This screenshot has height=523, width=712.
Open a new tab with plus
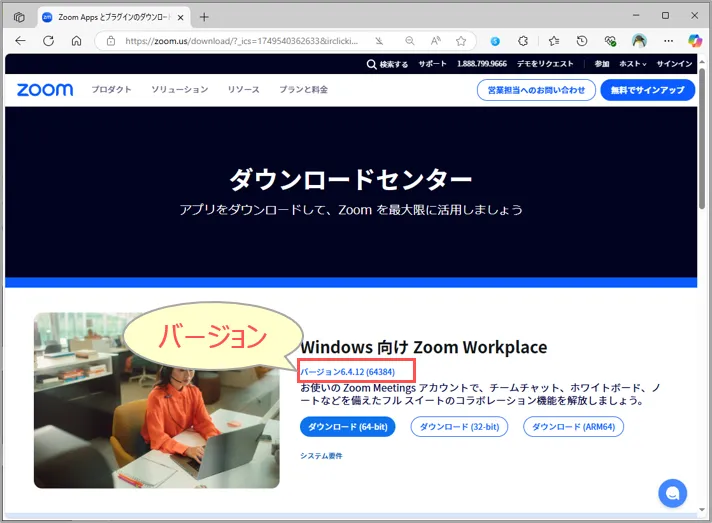click(204, 17)
